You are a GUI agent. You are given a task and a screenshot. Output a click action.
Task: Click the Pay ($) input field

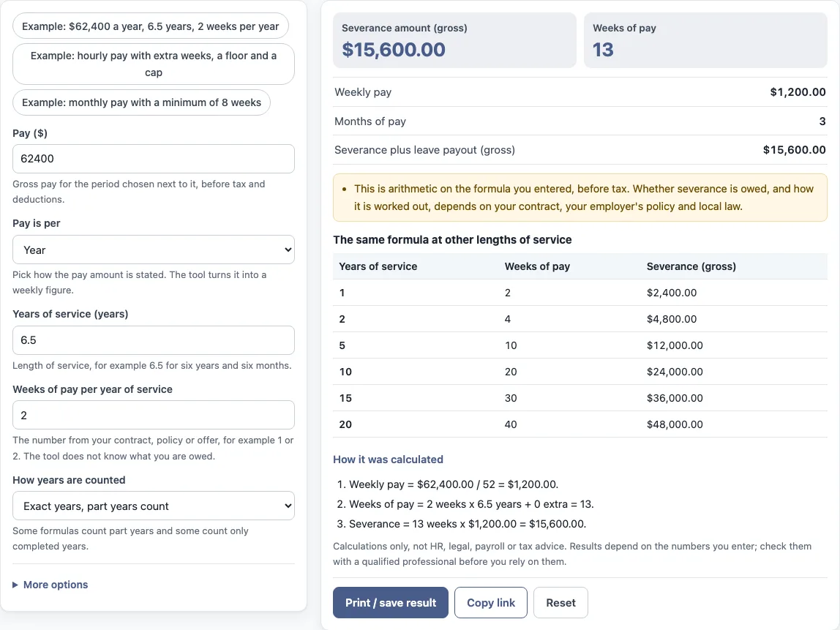(153, 159)
